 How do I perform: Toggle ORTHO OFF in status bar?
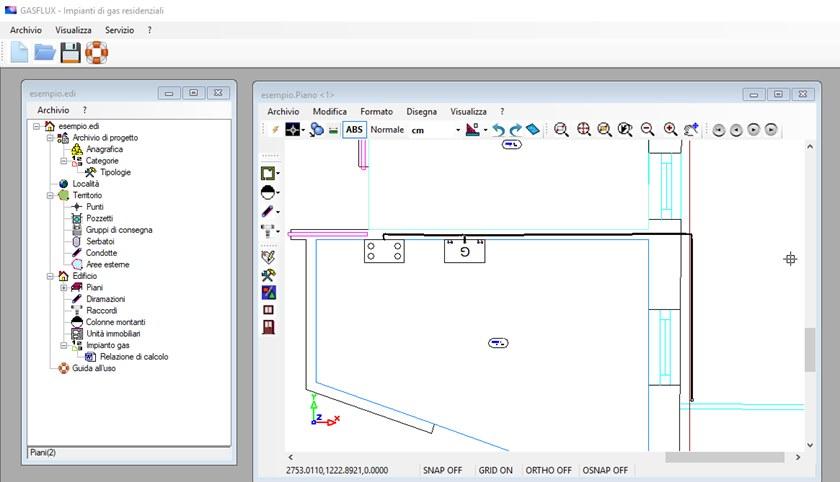[x=550, y=469]
